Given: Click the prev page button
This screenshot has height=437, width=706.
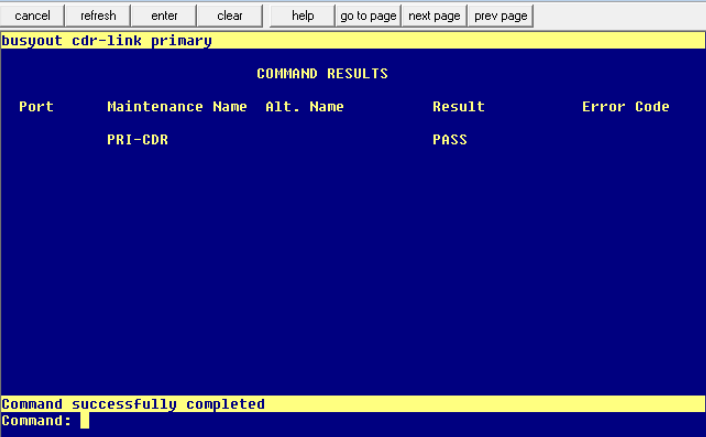Looking at the screenshot, I should click(501, 16).
